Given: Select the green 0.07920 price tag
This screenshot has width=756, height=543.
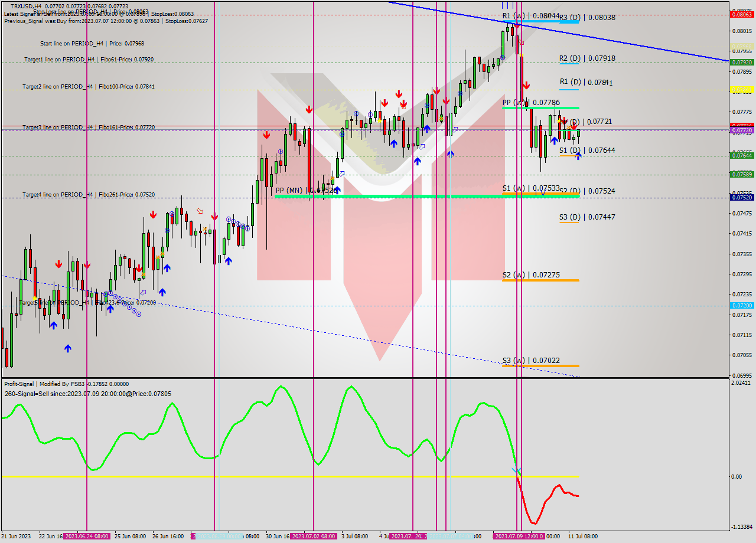Looking at the screenshot, I should pyautogui.click(x=742, y=62).
